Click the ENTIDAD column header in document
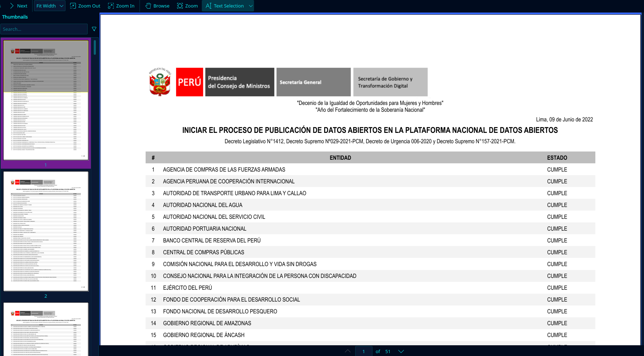This screenshot has height=356, width=644. coord(340,158)
